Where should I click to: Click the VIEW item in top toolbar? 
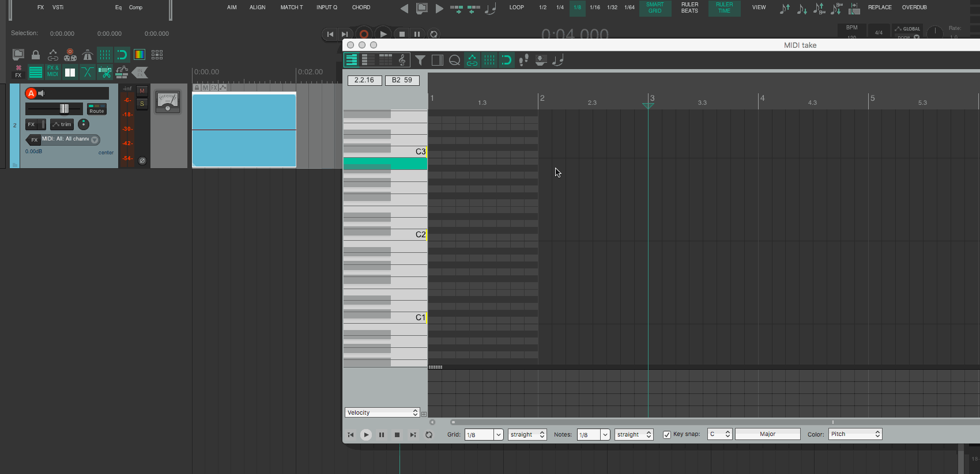click(x=759, y=7)
